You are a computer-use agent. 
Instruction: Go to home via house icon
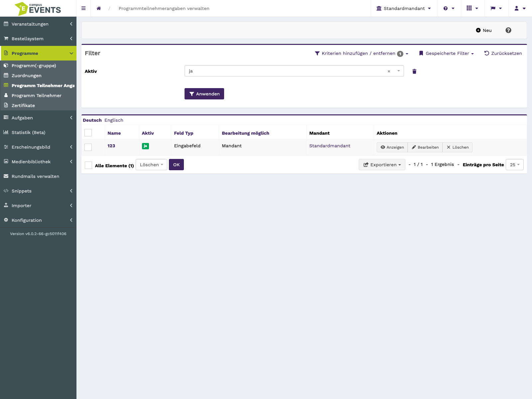click(99, 8)
